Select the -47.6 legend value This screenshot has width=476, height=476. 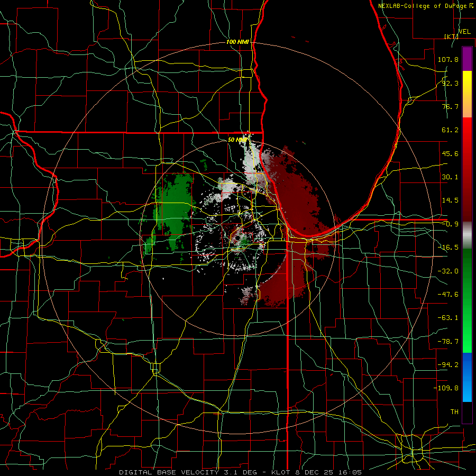click(448, 295)
